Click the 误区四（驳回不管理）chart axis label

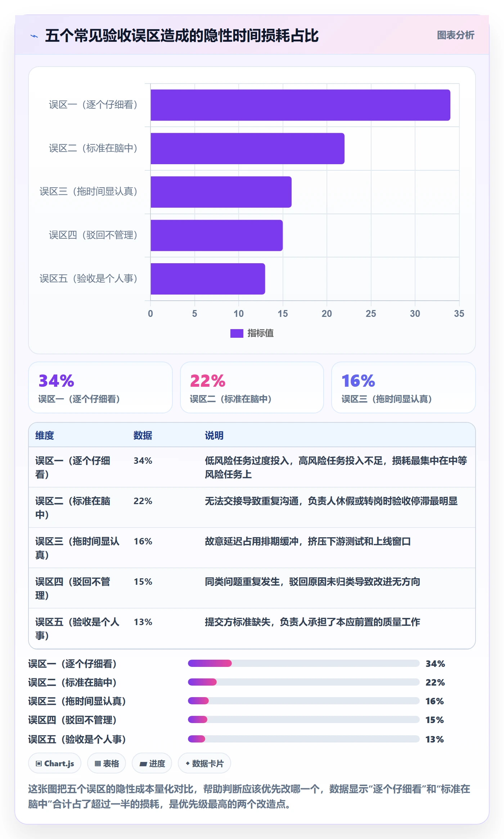[93, 235]
